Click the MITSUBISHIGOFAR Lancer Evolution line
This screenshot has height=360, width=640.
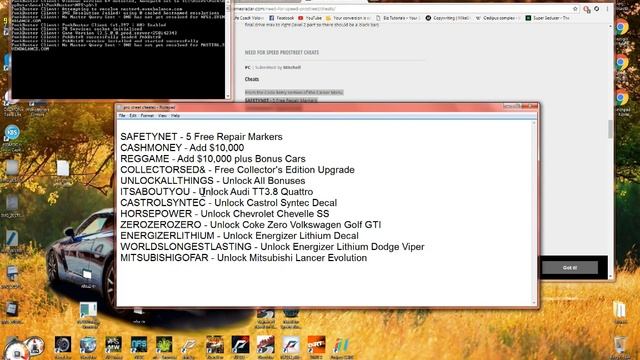click(244, 258)
